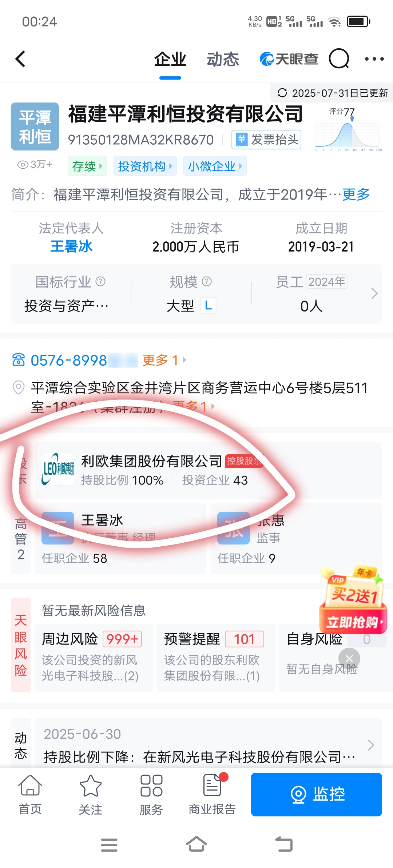Select the 企业 tab

coord(170,59)
